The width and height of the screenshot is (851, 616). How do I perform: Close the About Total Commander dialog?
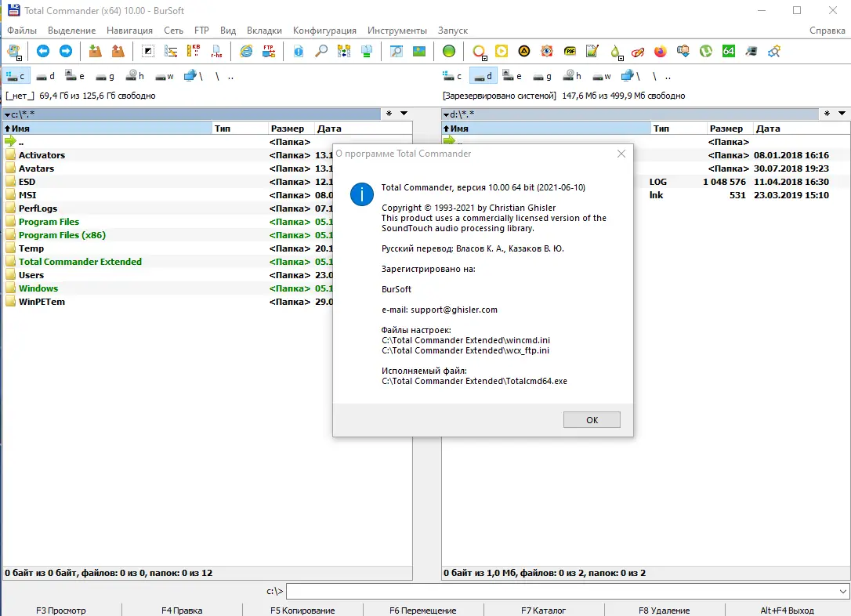tap(621, 154)
